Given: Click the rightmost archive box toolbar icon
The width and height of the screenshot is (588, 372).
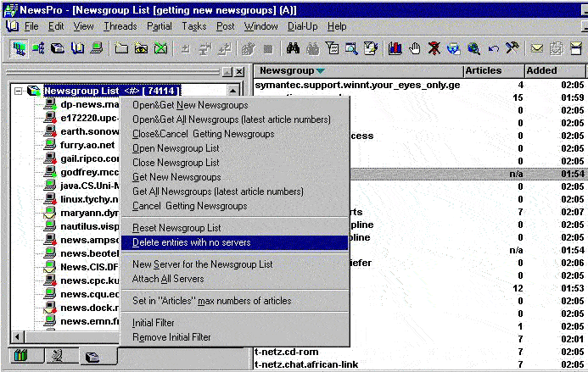Looking at the screenshot, I should coord(576,48).
